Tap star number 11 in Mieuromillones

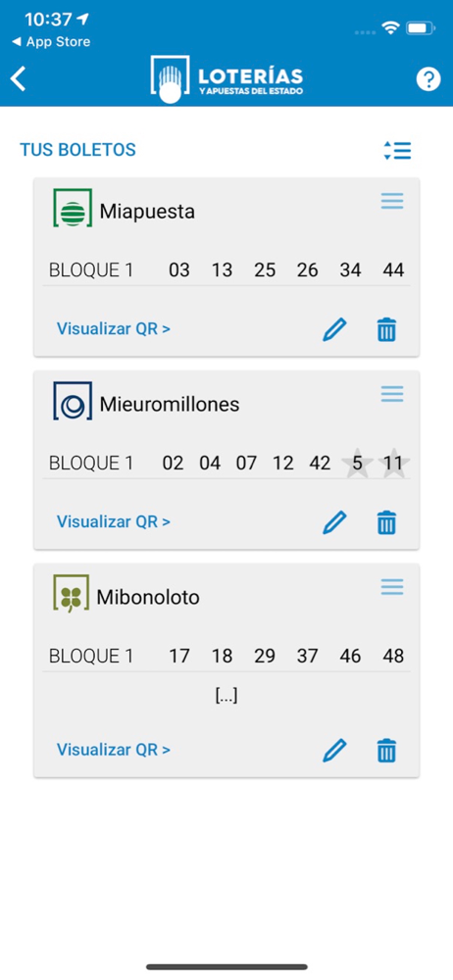(x=393, y=464)
